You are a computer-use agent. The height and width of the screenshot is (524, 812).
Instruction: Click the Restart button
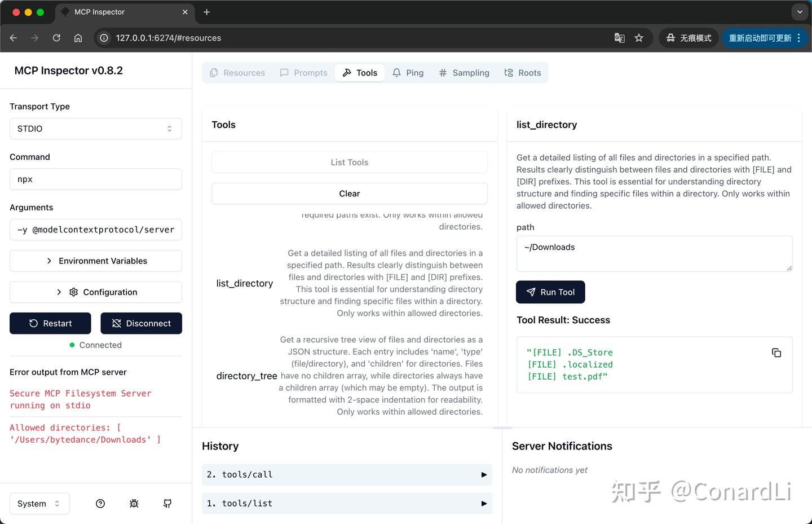coord(50,323)
